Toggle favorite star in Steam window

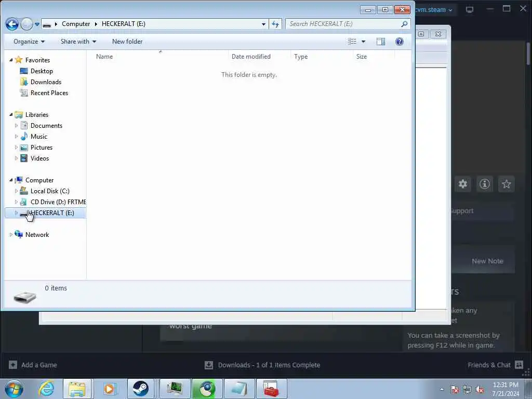coord(506,184)
